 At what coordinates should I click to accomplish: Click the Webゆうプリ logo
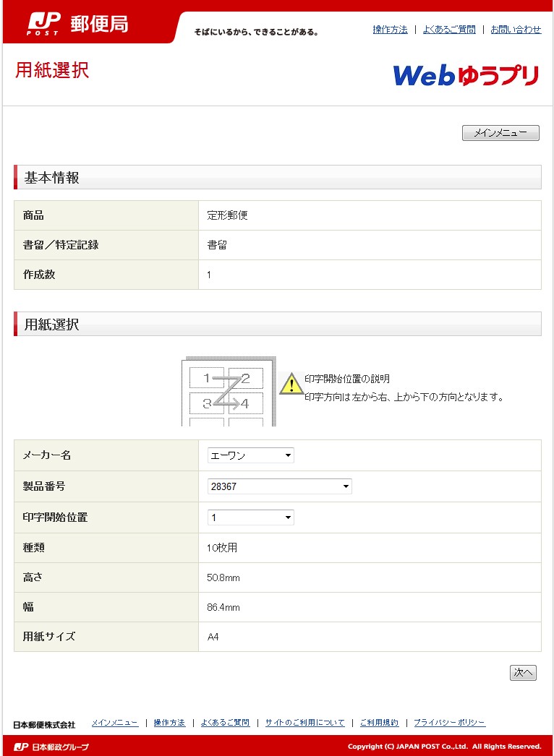(466, 75)
